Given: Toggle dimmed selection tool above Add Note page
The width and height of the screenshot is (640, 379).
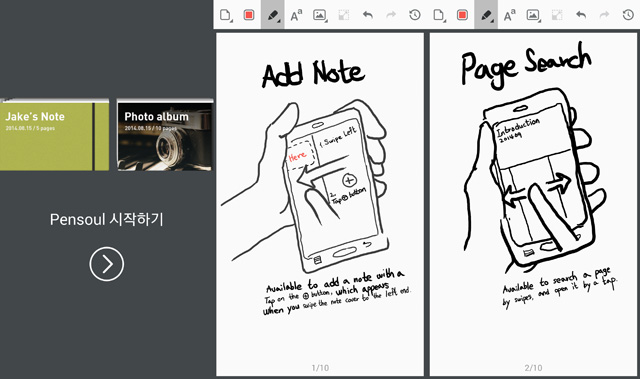Looking at the screenshot, I should pyautogui.click(x=344, y=15).
